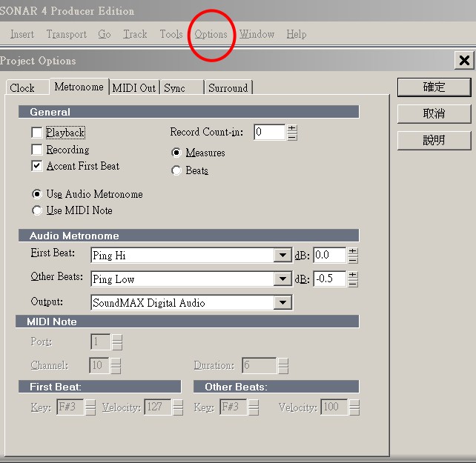The height and width of the screenshot is (463, 476).
Task: Enable the Recording metronome checkbox
Action: coord(37,150)
